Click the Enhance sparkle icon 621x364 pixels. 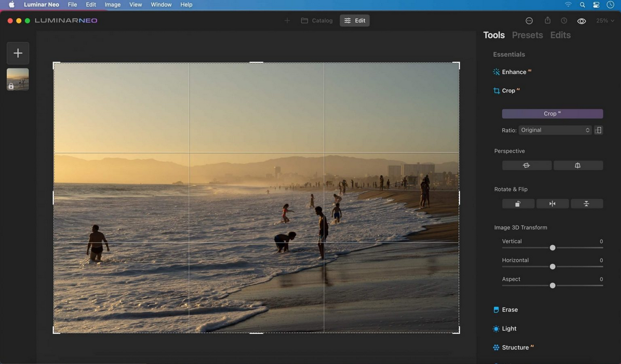point(496,72)
